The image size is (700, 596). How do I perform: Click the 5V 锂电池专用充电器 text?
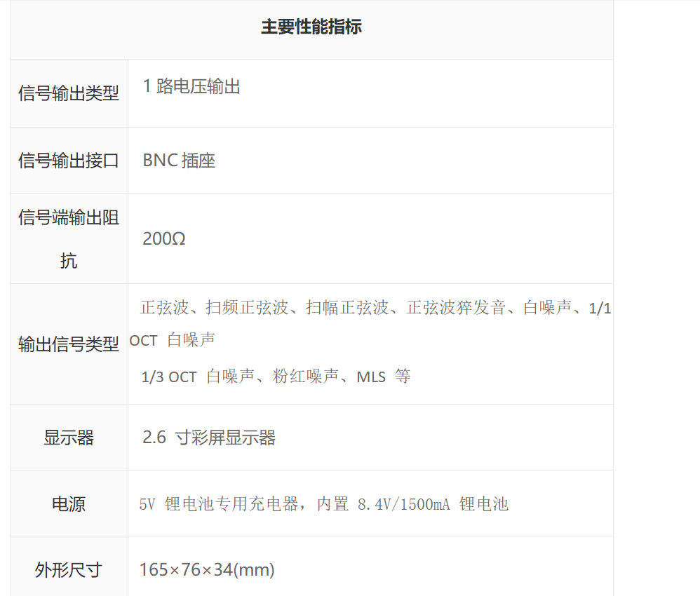[219, 504]
